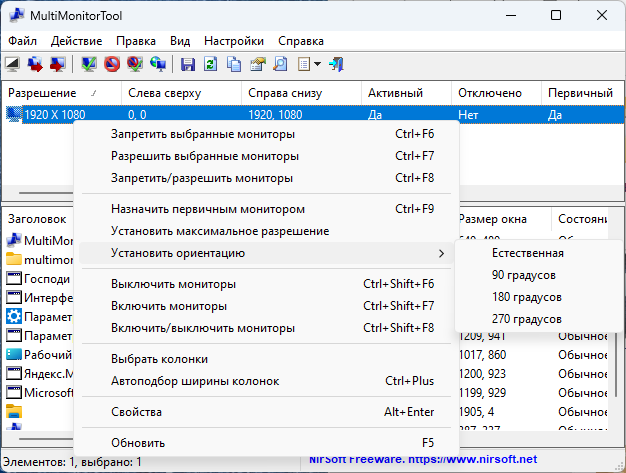The height and width of the screenshot is (473, 626).
Task: Click the properties toolbar icon
Action: click(x=258, y=64)
